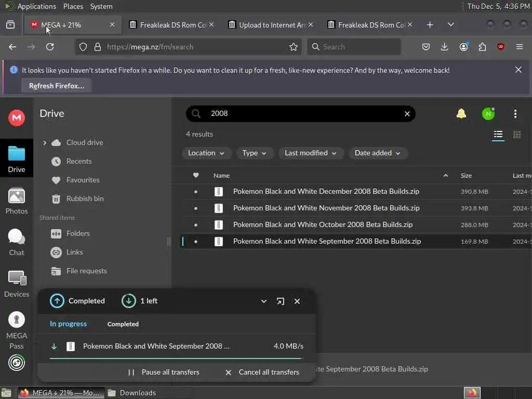Switch to list view

click(498, 135)
